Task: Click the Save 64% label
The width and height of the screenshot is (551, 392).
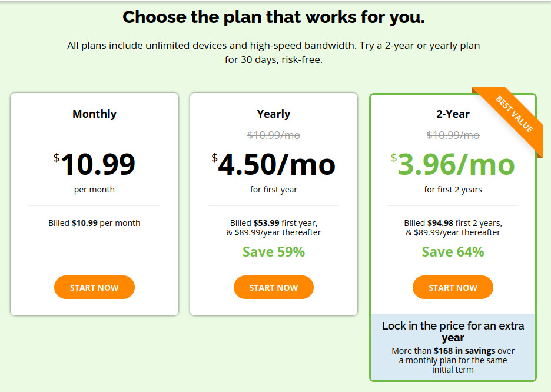Action: click(453, 252)
